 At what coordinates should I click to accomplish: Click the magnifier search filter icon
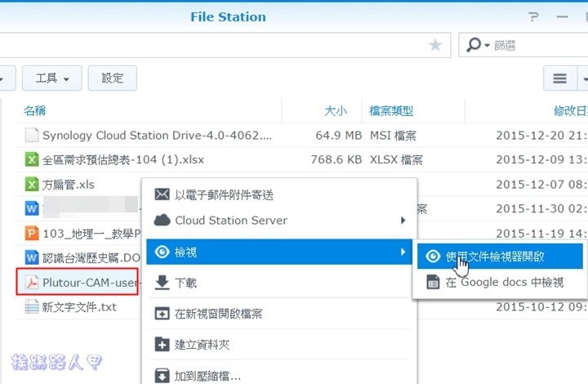click(475, 46)
